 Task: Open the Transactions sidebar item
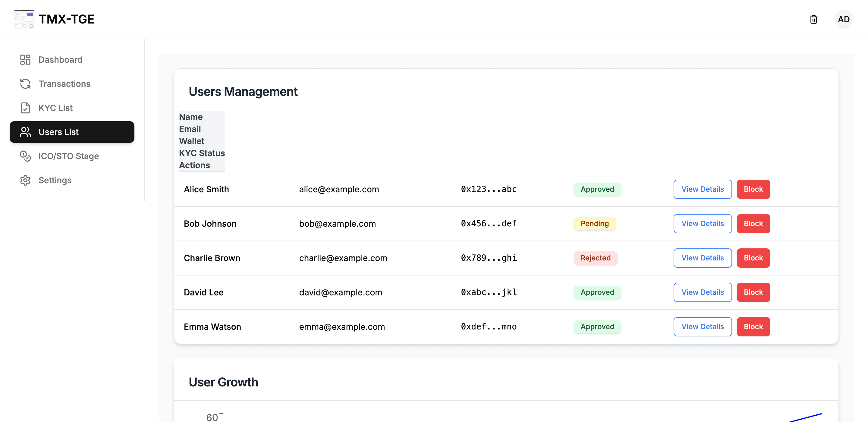[72, 83]
